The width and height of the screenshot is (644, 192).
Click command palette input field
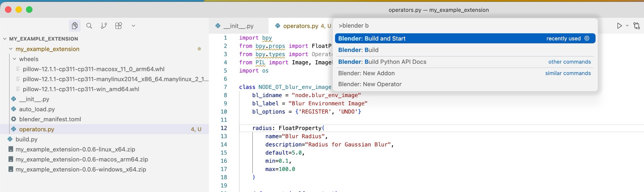[465, 26]
